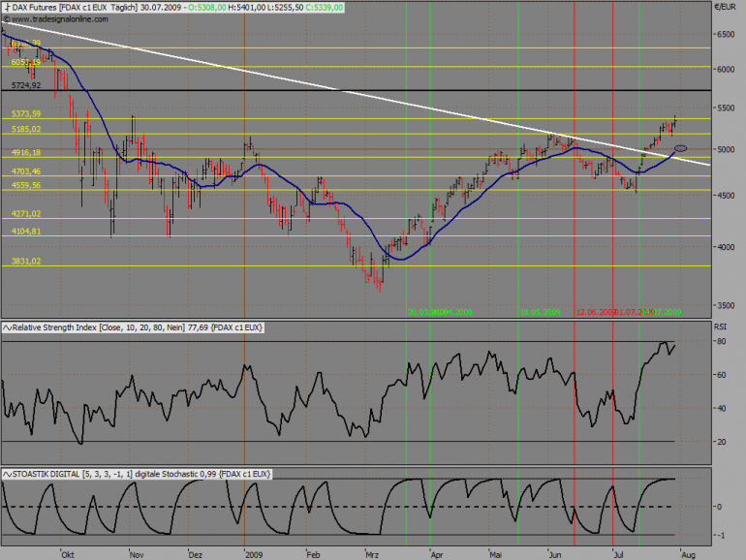Viewport: 746px width, 560px height.
Task: Click Mrz on the time axis
Action: (372, 555)
